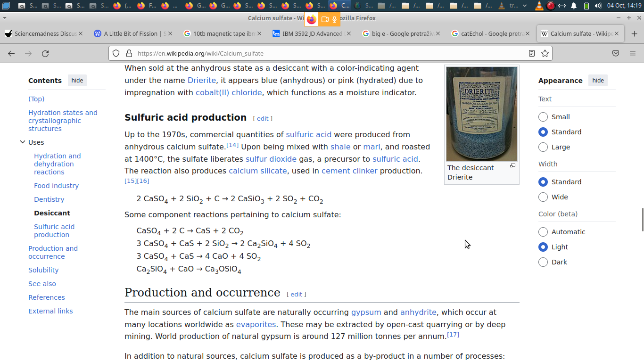
Task: Hide the Contents sidebar
Action: (77, 80)
